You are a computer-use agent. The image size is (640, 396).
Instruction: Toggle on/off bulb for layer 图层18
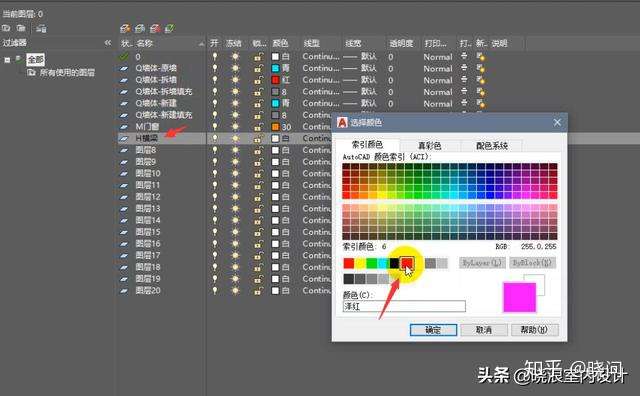tap(215, 267)
